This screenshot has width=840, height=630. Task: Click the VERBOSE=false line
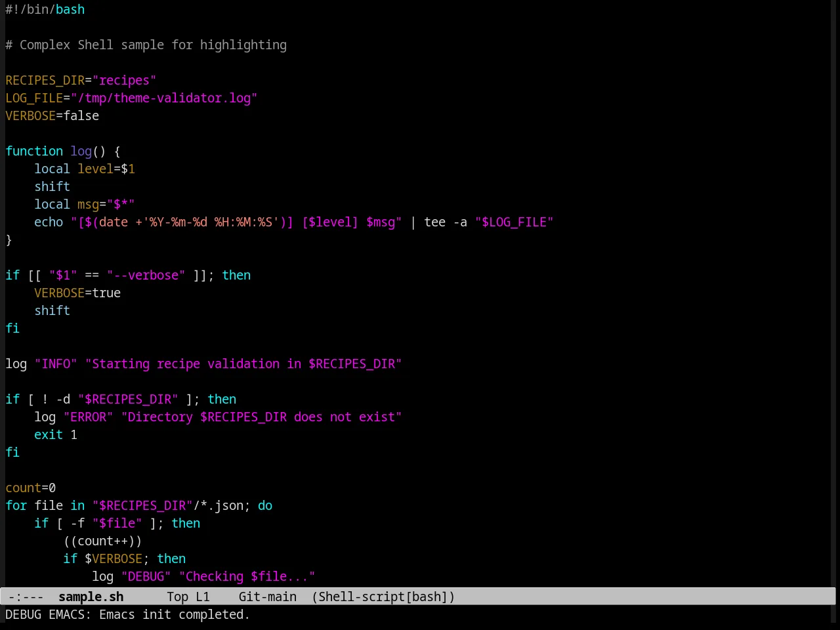tap(52, 115)
